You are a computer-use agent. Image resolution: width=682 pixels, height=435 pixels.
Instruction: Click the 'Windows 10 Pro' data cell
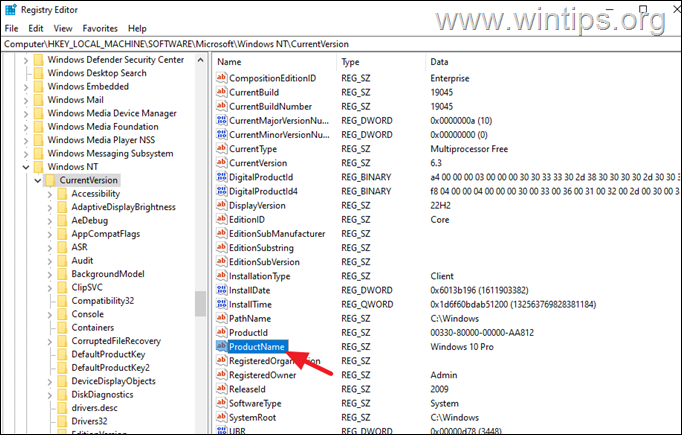tap(462, 347)
